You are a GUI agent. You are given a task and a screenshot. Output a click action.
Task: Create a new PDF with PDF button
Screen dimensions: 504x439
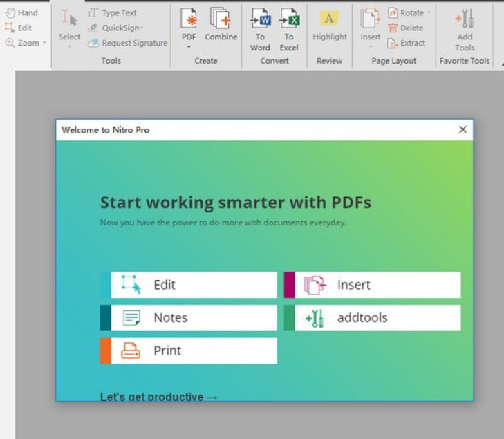[x=189, y=24]
